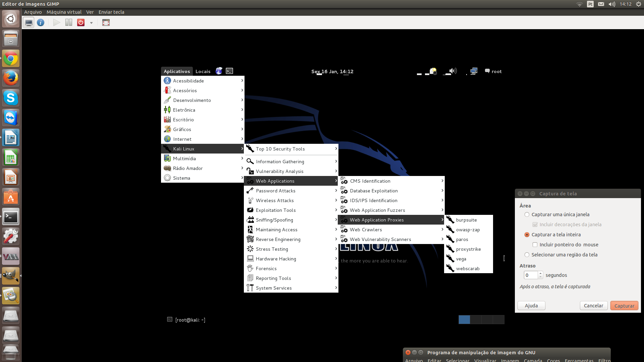
Task: Open Google Chrome from Ubuntu dock
Action: [x=11, y=59]
